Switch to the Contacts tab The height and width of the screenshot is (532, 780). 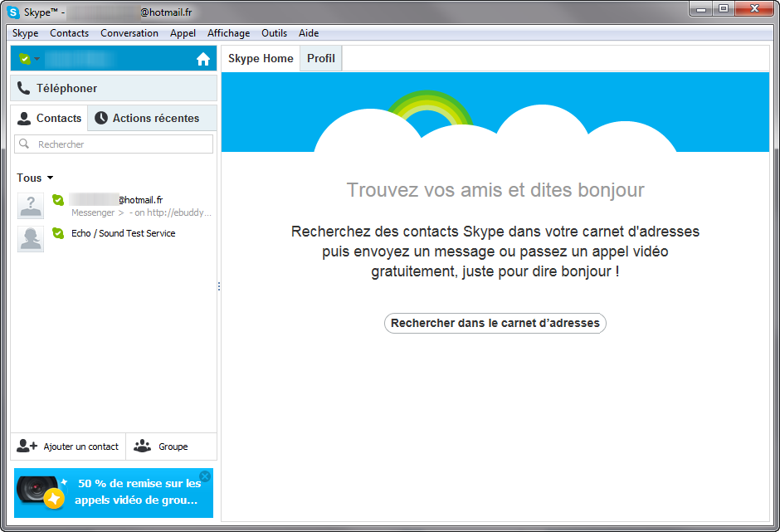pos(50,119)
